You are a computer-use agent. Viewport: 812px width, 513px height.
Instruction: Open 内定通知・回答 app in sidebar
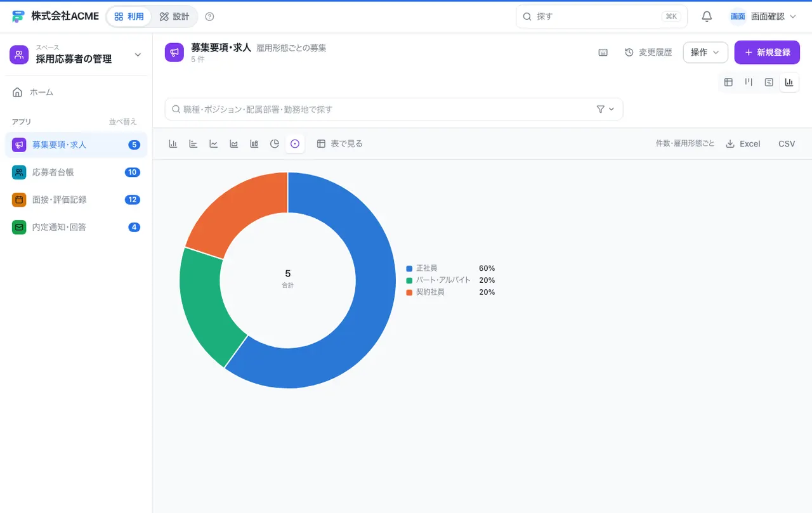tap(76, 226)
